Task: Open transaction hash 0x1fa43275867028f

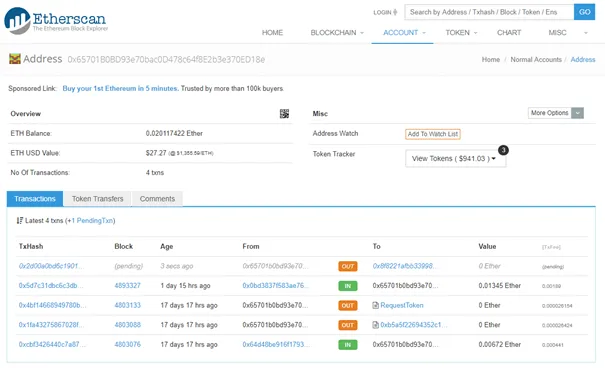Action: coord(51,325)
